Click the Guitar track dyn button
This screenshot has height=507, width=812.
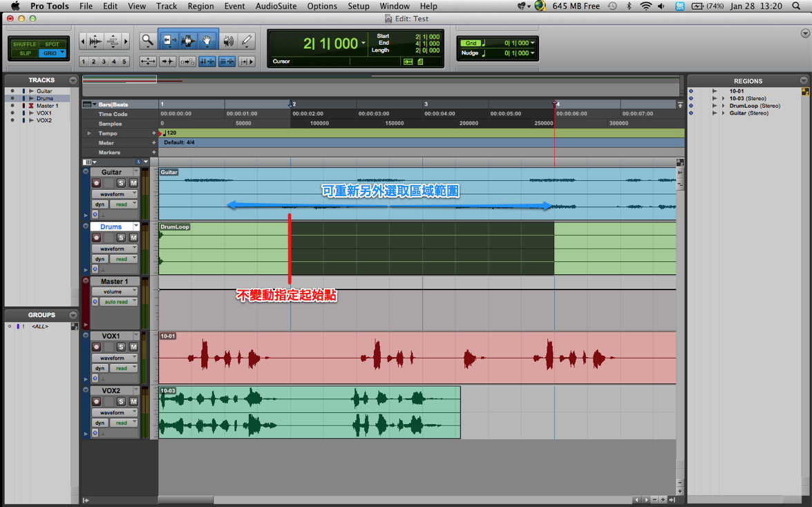pos(100,204)
